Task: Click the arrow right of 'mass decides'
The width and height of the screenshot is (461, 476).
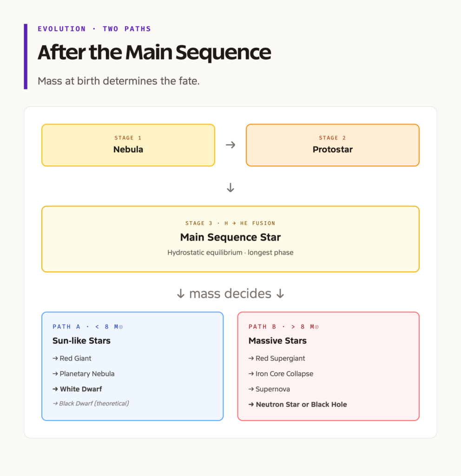Action: [280, 294]
